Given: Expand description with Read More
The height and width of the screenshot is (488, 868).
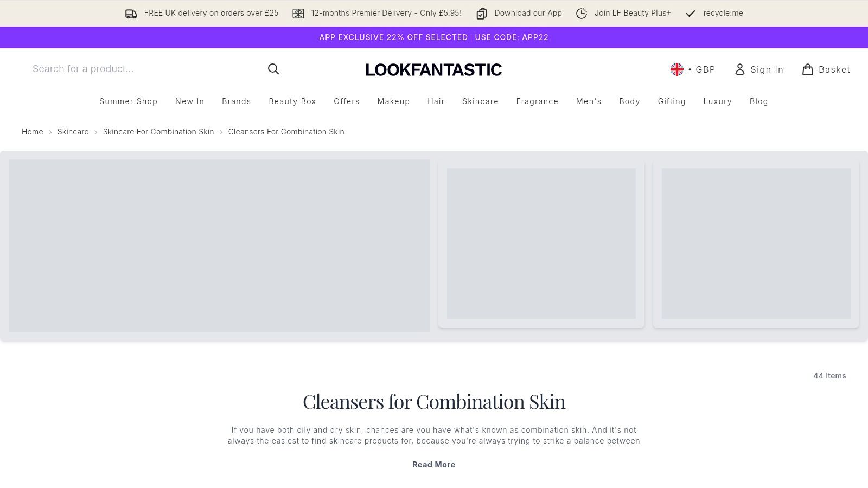Looking at the screenshot, I should point(434,465).
